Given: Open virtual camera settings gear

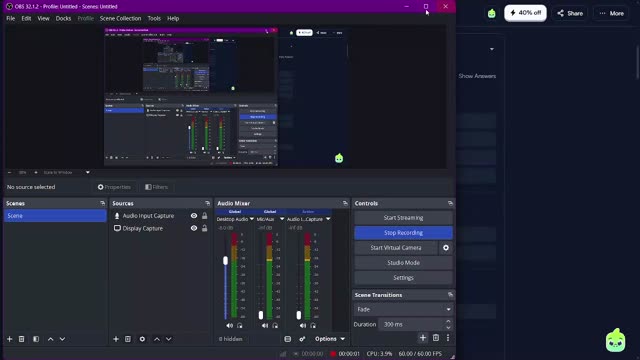Looking at the screenshot, I should click(x=446, y=248).
